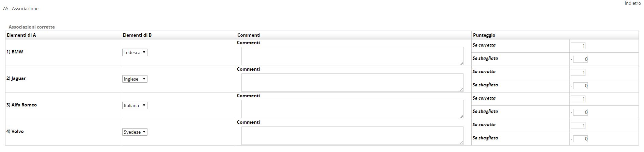The image size is (644, 152).
Task: Click the Alfa Romeo comments text area
Action: 352,109
